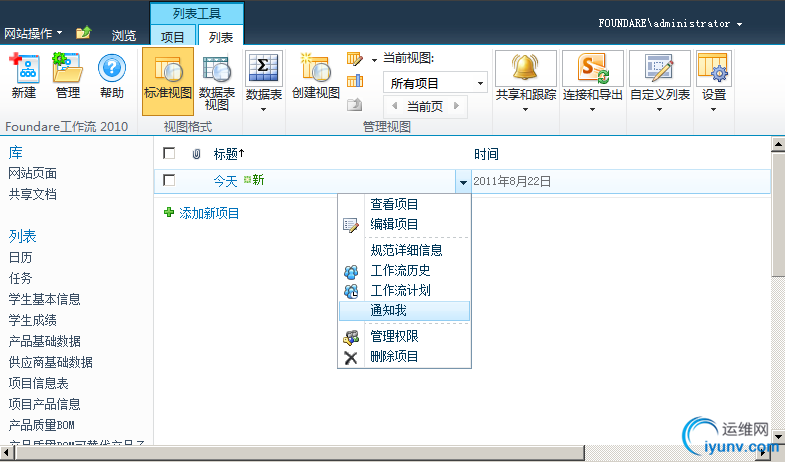Viewport: 785px width, 463px height.
Task: Click the 共享和跟踪 bell icon
Action: (526, 68)
